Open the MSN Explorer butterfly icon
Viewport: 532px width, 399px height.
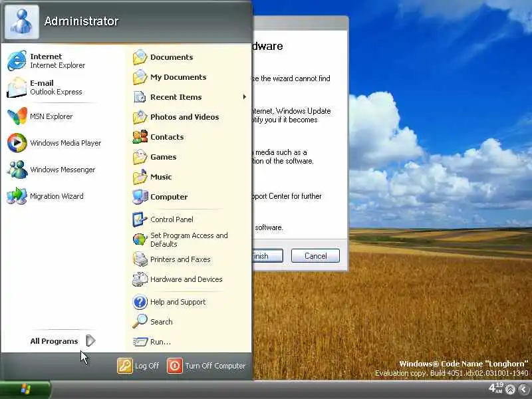pyautogui.click(x=17, y=116)
